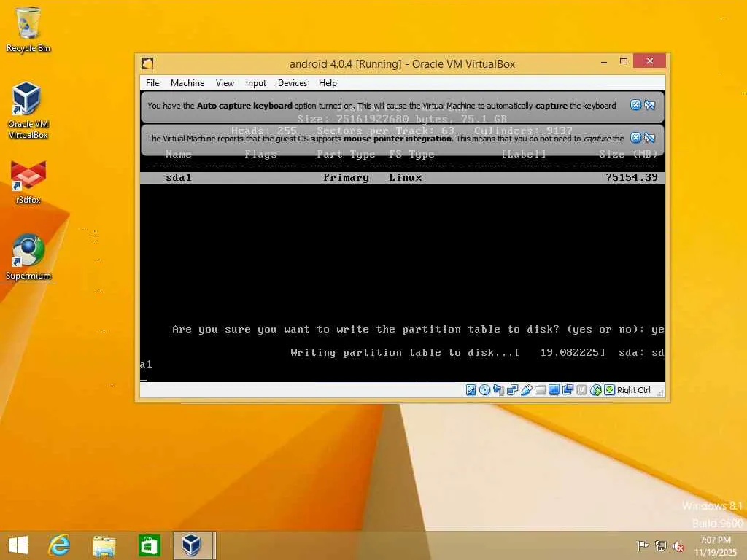
Task: Click the 75154.39 size value
Action: pyautogui.click(x=631, y=178)
